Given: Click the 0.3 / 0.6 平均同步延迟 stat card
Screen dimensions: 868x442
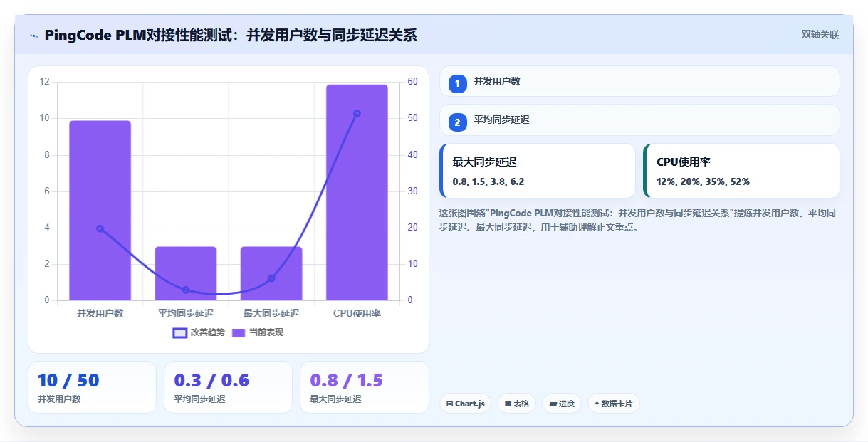Looking at the screenshot, I should [228, 387].
